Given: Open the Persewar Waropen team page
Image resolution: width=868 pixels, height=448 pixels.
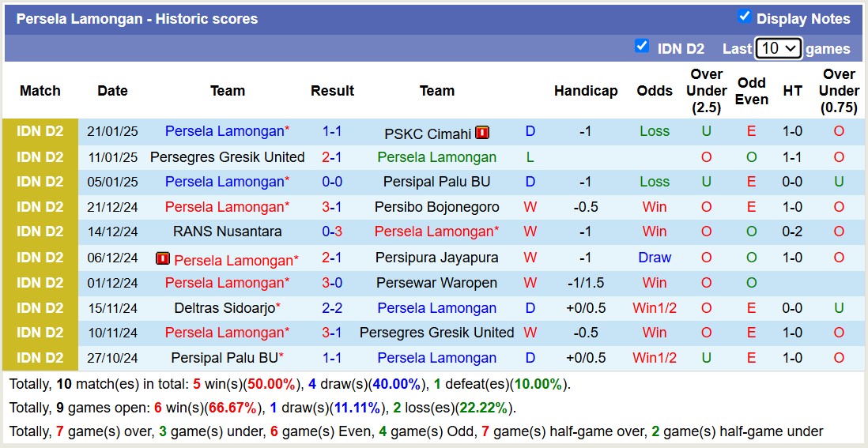Looking at the screenshot, I should pos(436,283).
